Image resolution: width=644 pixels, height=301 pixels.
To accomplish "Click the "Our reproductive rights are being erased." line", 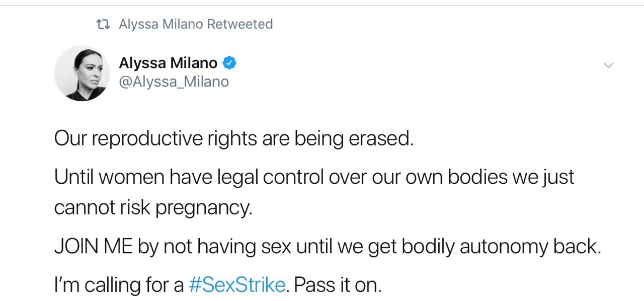I will [x=233, y=138].
